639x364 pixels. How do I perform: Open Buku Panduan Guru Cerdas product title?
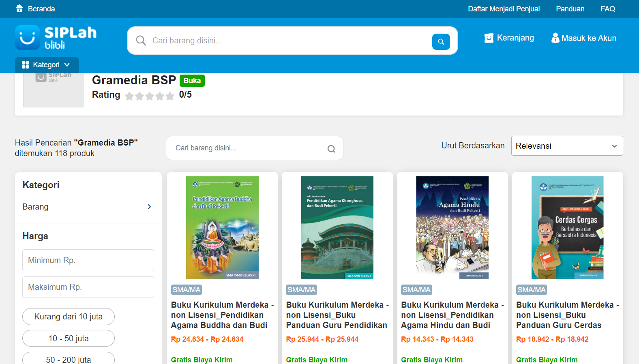[568, 315]
